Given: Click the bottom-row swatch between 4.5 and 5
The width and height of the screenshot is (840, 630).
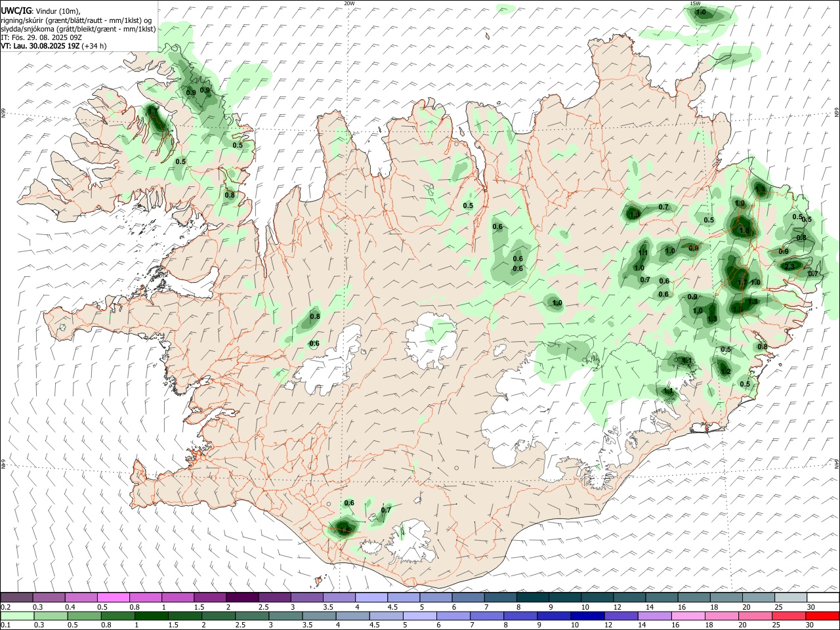Looking at the screenshot, I should 386,616.
